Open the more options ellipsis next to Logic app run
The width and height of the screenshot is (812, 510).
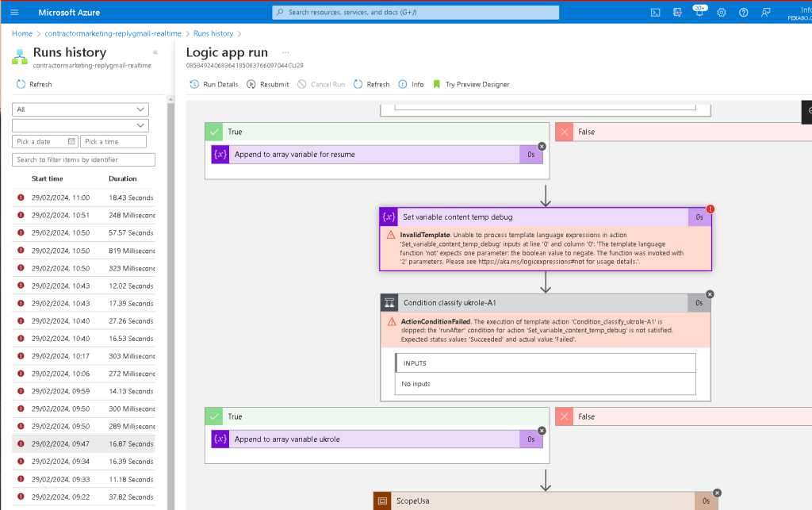point(285,52)
